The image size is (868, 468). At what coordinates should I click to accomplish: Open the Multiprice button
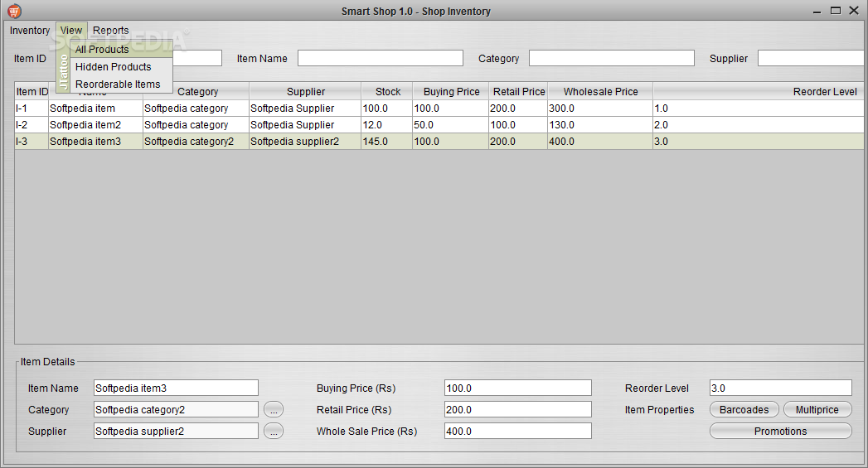tap(817, 409)
